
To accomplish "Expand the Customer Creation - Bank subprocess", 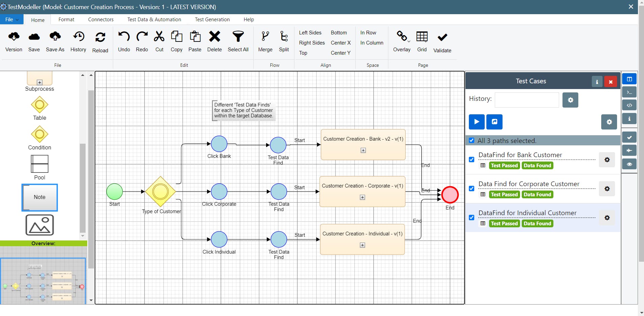I will click(x=363, y=150).
